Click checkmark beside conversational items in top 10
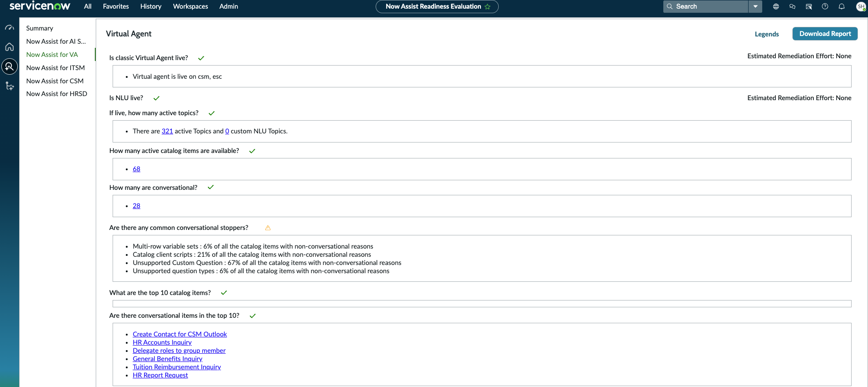 pyautogui.click(x=253, y=316)
